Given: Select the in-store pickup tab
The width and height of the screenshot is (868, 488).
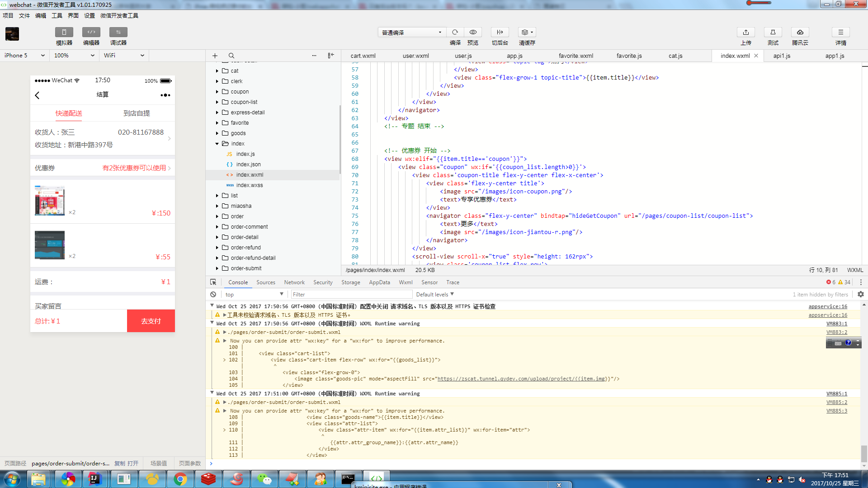Looking at the screenshot, I should 137,113.
